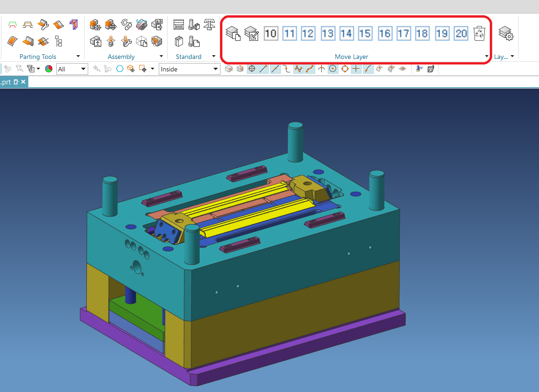Open the Layer Settings gear icon
The height and width of the screenshot is (392, 539).
(506, 33)
